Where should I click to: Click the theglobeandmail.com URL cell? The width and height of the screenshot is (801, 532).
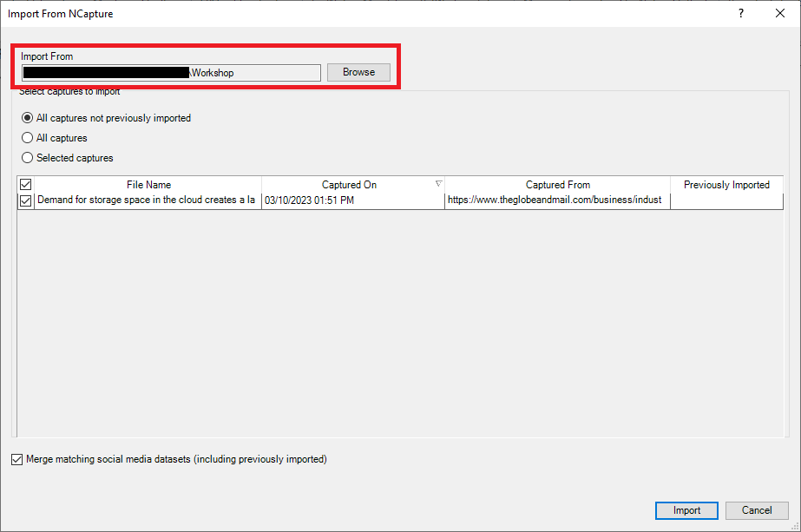click(556, 200)
